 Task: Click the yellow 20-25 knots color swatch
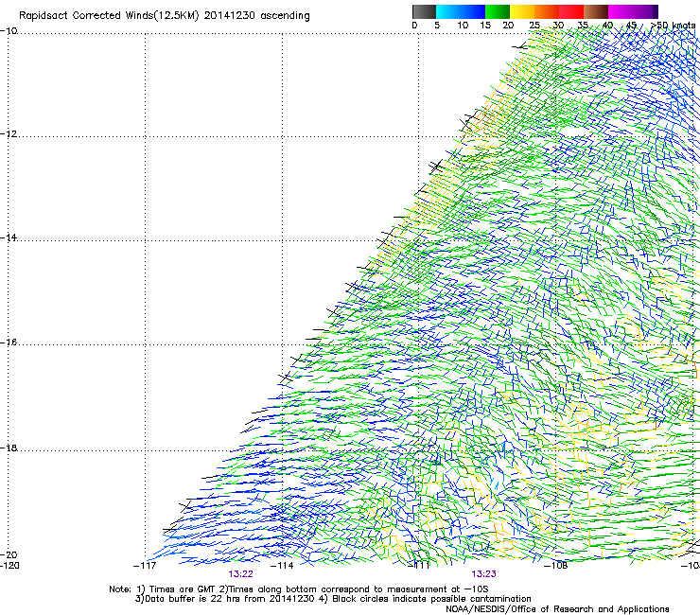pos(522,11)
